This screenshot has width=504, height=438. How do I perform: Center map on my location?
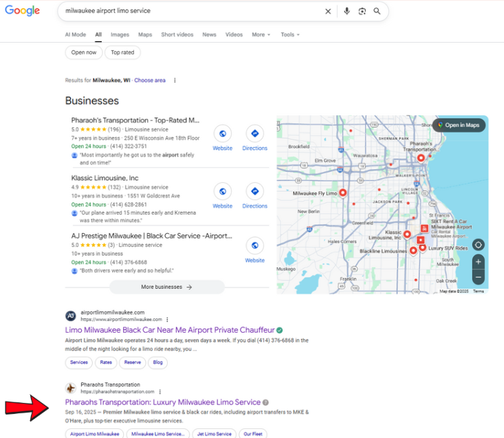[479, 245]
